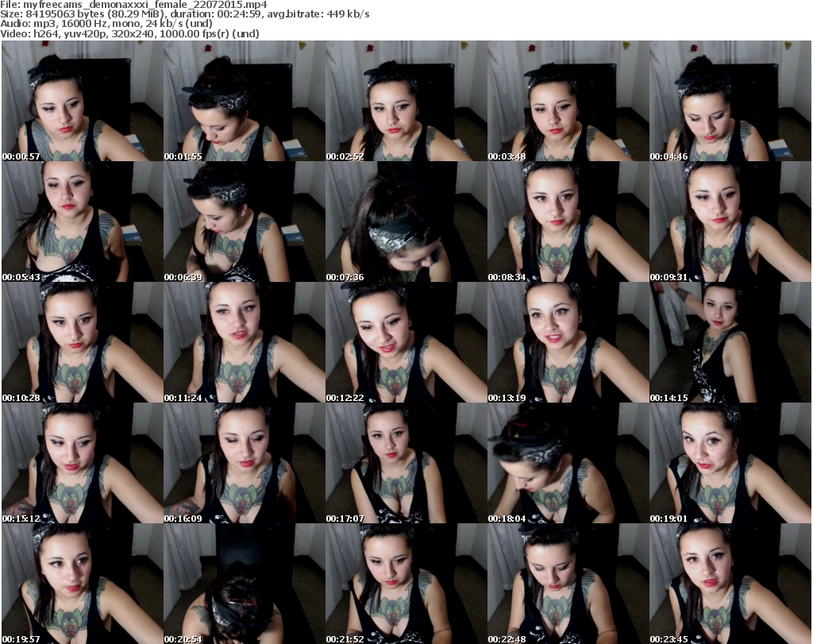Click the thumbnail stamped 00:19:57
This screenshot has height=644, width=813.
(x=83, y=584)
